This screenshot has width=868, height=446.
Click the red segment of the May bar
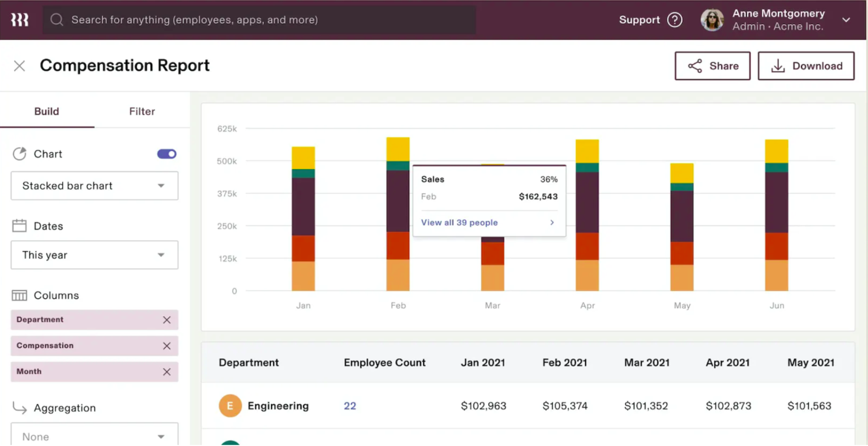[682, 253]
